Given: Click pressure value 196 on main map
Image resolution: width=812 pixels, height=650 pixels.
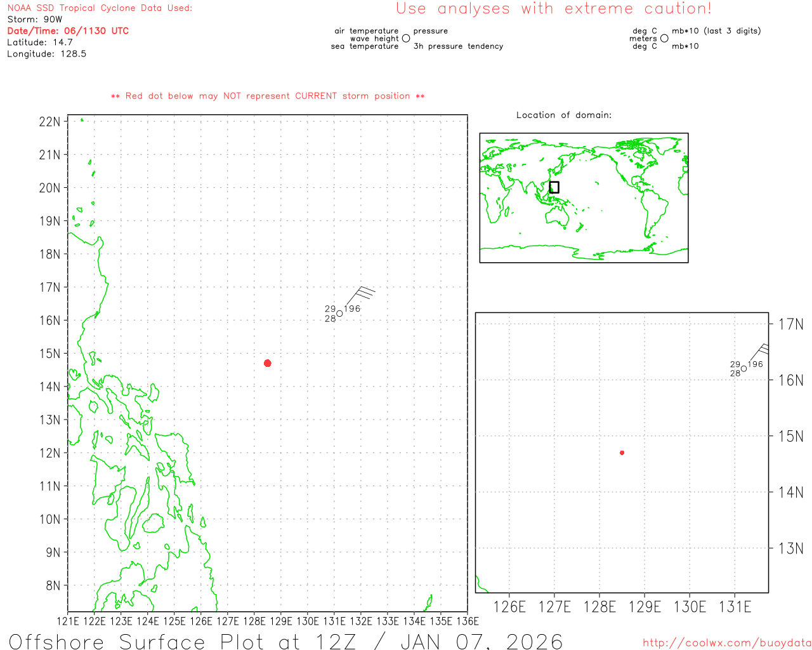Looking at the screenshot, I should (352, 308).
